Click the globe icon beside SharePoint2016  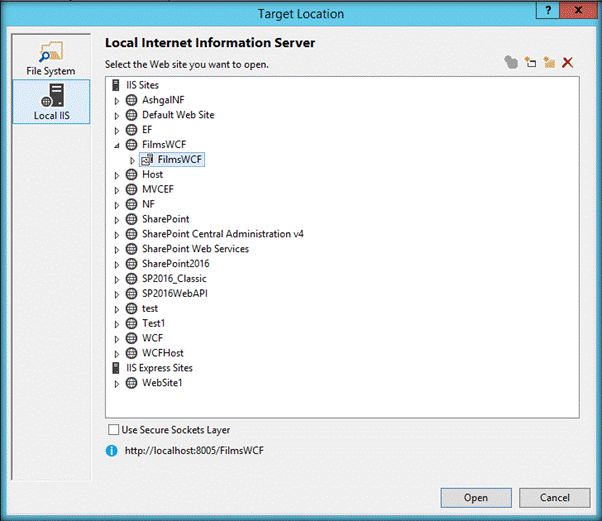click(131, 264)
